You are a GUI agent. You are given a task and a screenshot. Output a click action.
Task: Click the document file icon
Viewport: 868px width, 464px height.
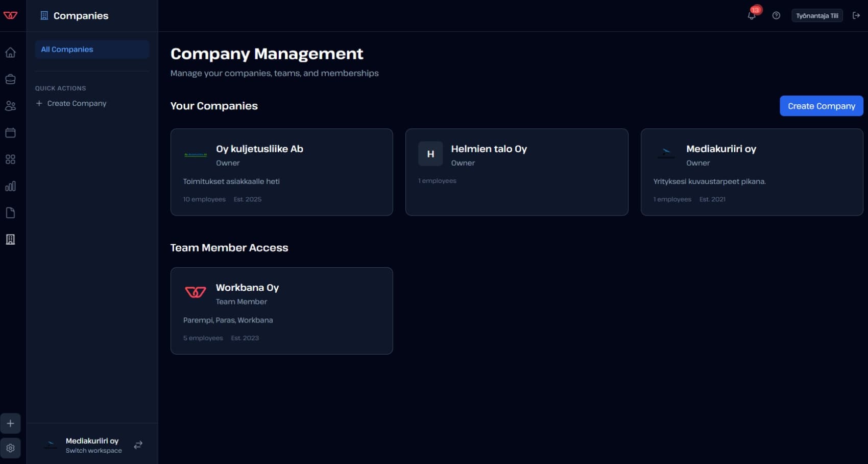pyautogui.click(x=10, y=213)
